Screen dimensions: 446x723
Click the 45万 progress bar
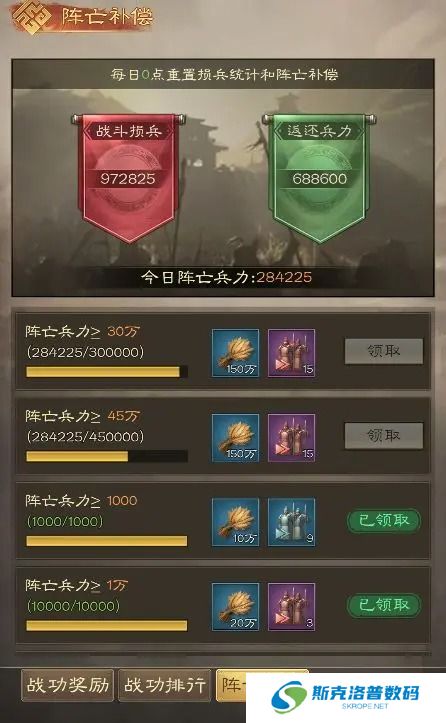tap(107, 456)
